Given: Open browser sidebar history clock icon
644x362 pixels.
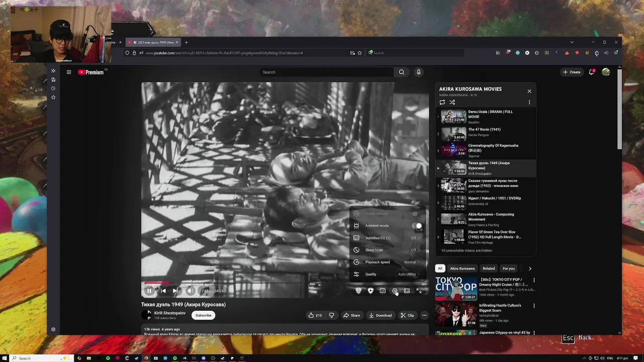Looking at the screenshot, I should [x=53, y=88].
